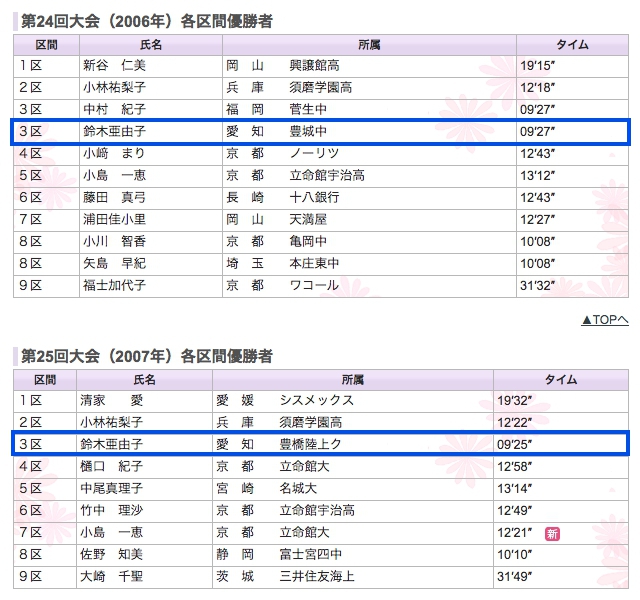Viewport: 640px width, 600px height.
Task: Select the name 竹中 理沙
Action: pyautogui.click(x=111, y=511)
